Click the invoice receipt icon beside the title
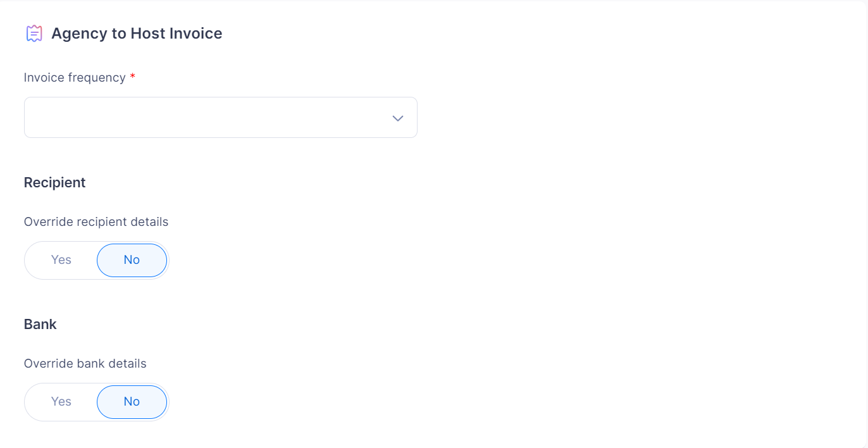 (34, 34)
